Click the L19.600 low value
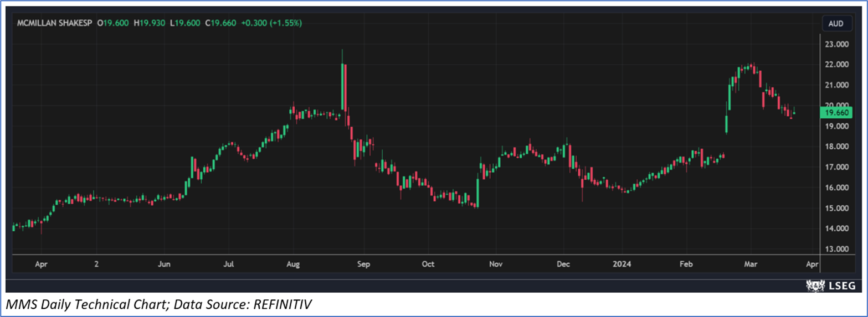This screenshot has height=317, width=868. pyautogui.click(x=184, y=23)
